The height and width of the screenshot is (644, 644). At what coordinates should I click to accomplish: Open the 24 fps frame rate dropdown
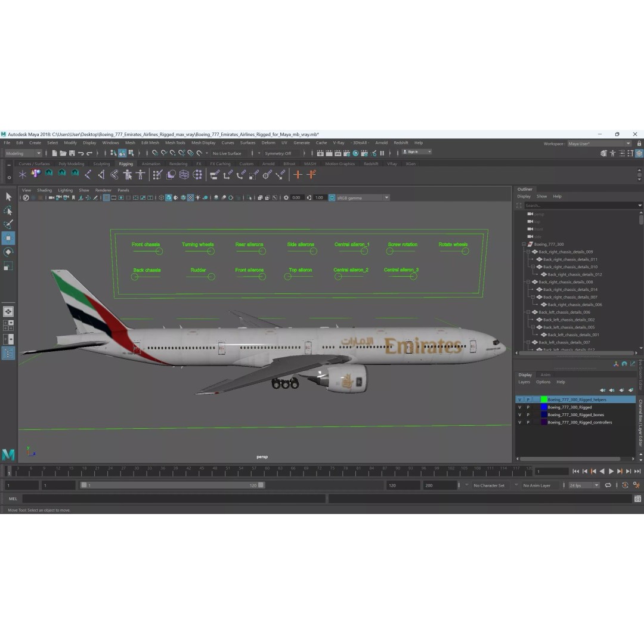tap(584, 485)
